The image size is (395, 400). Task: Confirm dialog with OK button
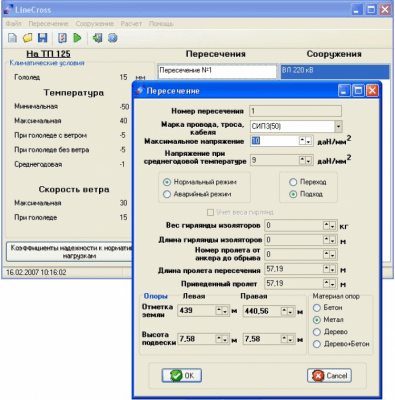182,376
